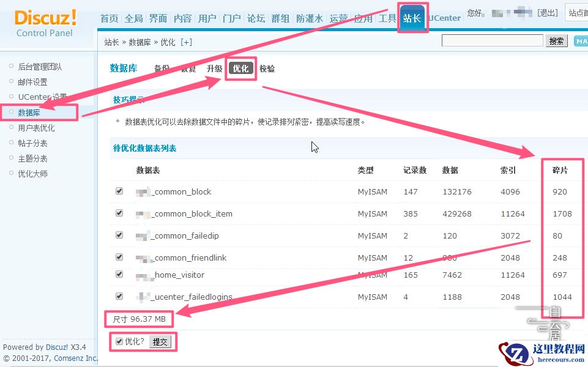588x367 pixels.
Task: Open 用户表优化 from the sidebar
Action: point(34,128)
